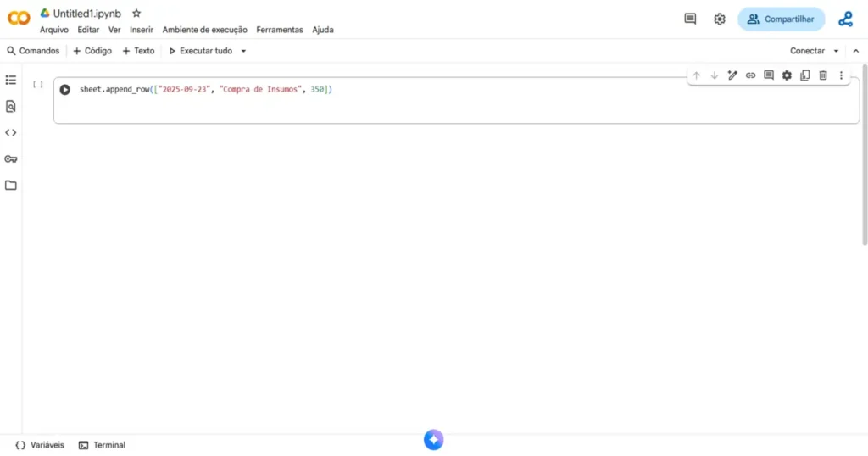Open the Arquivo menu

(x=54, y=30)
